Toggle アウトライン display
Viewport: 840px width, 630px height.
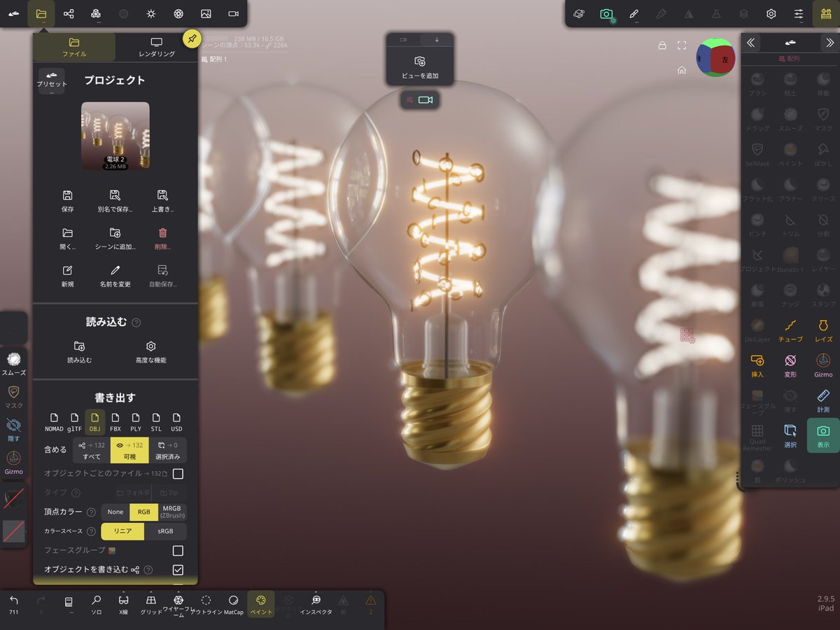(206, 604)
